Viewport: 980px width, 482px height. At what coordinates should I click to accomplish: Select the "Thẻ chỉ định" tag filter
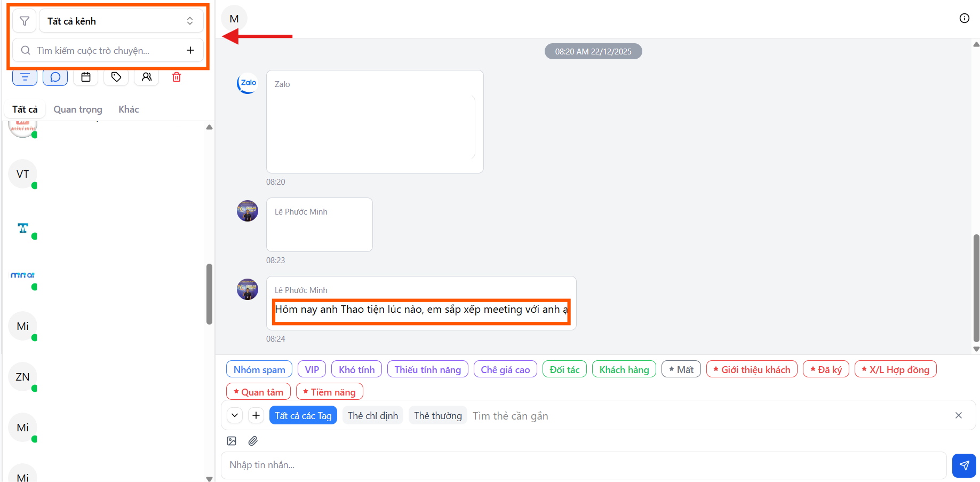372,415
